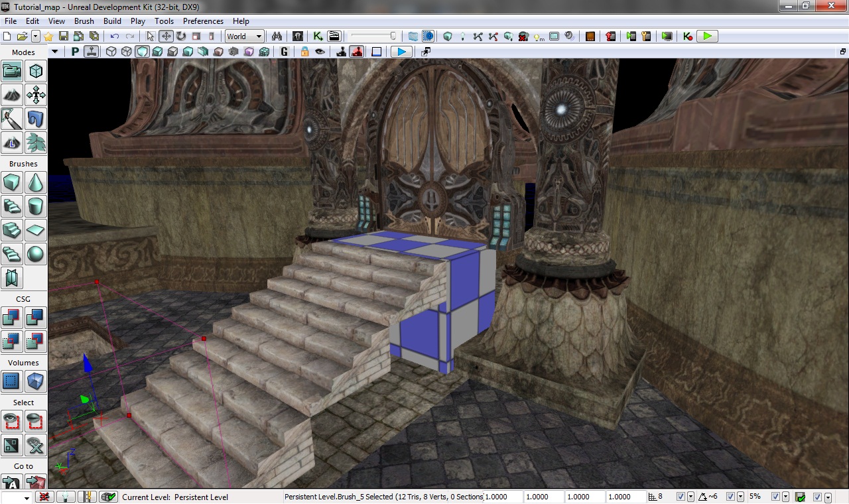Open the viewport options dropdown arrow
The image size is (849, 504).
[54, 52]
